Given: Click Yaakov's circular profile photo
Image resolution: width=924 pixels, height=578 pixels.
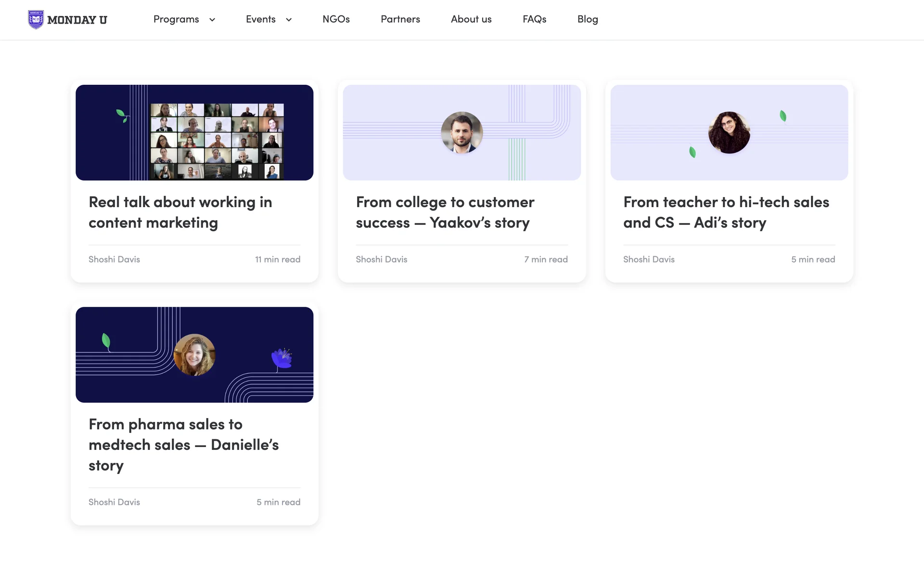Looking at the screenshot, I should pos(462,132).
